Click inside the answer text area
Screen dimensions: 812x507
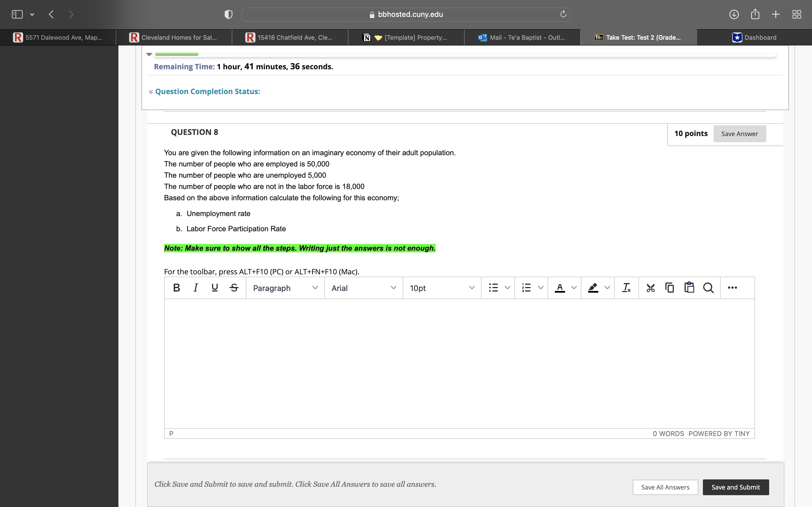tap(459, 363)
